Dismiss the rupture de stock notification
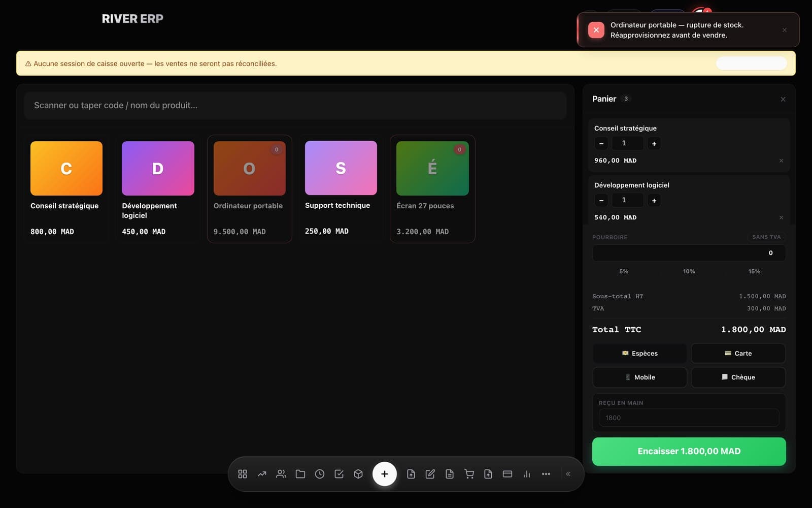812x508 pixels. pyautogui.click(x=785, y=30)
